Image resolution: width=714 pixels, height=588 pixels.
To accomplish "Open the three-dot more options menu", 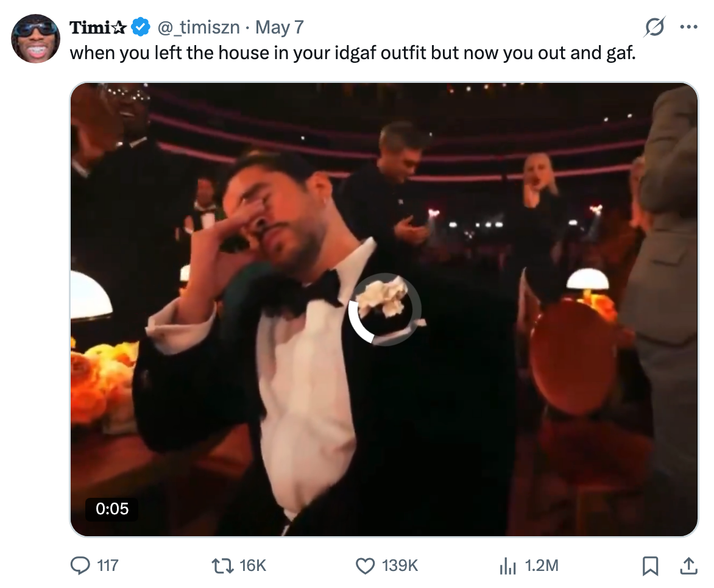I will pyautogui.click(x=688, y=27).
